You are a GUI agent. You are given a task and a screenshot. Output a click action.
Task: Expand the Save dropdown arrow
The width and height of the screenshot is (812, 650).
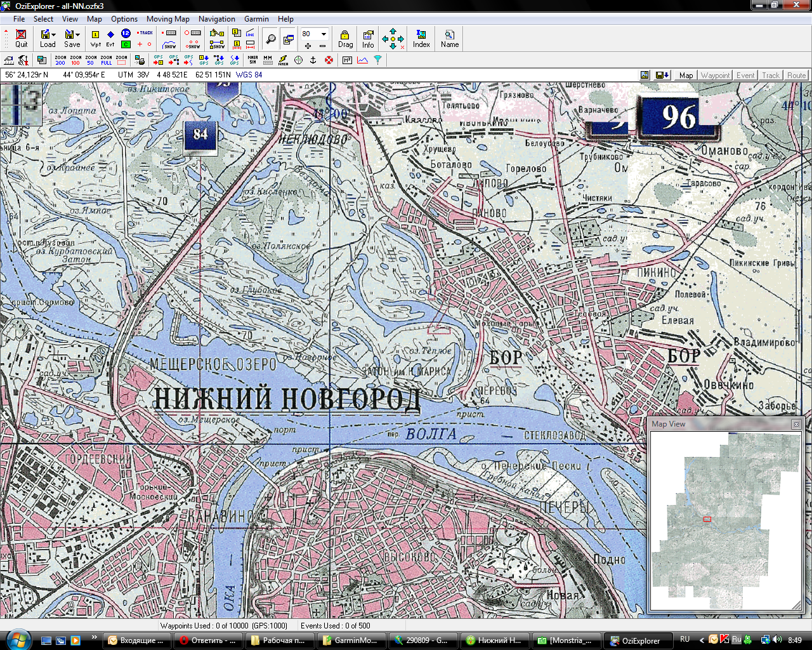[78, 35]
